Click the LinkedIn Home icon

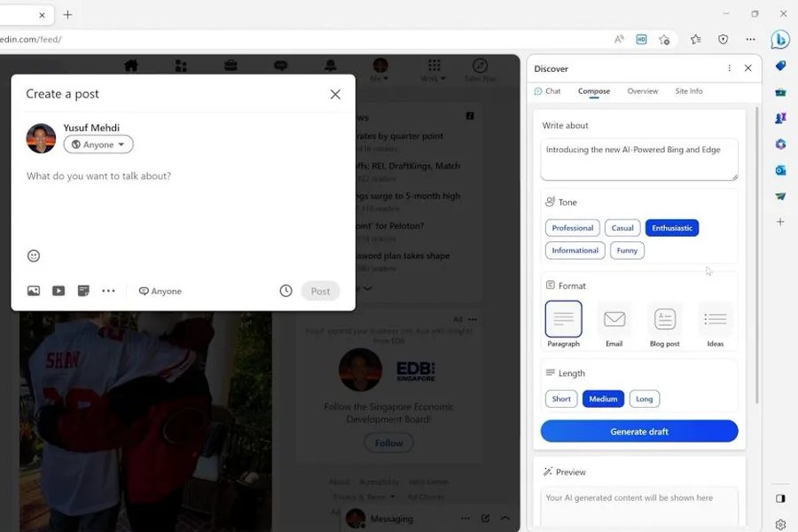pos(131,66)
